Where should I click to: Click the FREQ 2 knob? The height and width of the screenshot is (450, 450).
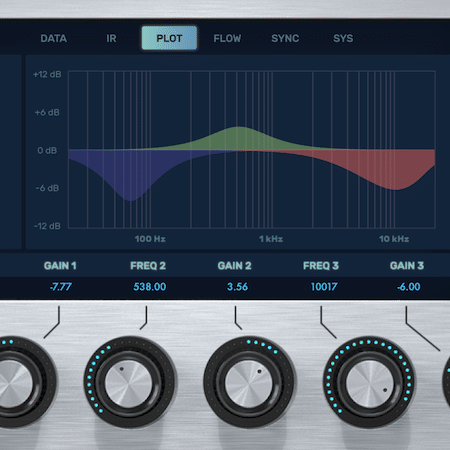[x=129, y=383]
